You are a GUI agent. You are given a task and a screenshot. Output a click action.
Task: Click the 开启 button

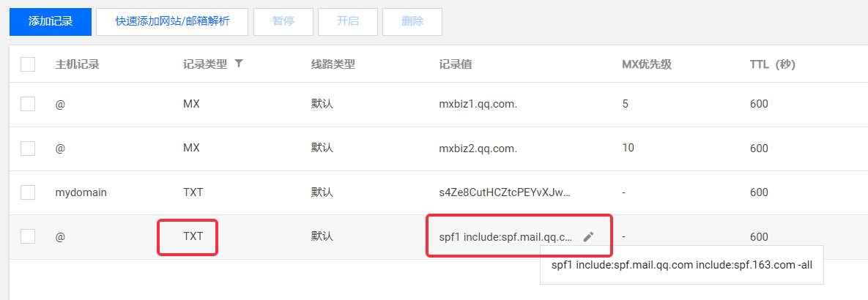click(348, 21)
